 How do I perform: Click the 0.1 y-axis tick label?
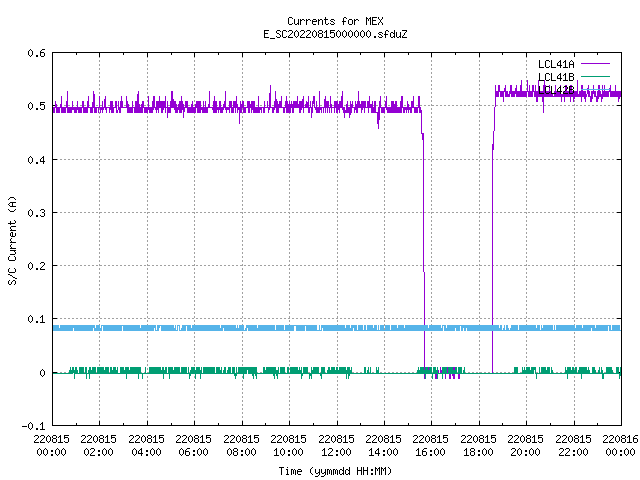coord(36,319)
